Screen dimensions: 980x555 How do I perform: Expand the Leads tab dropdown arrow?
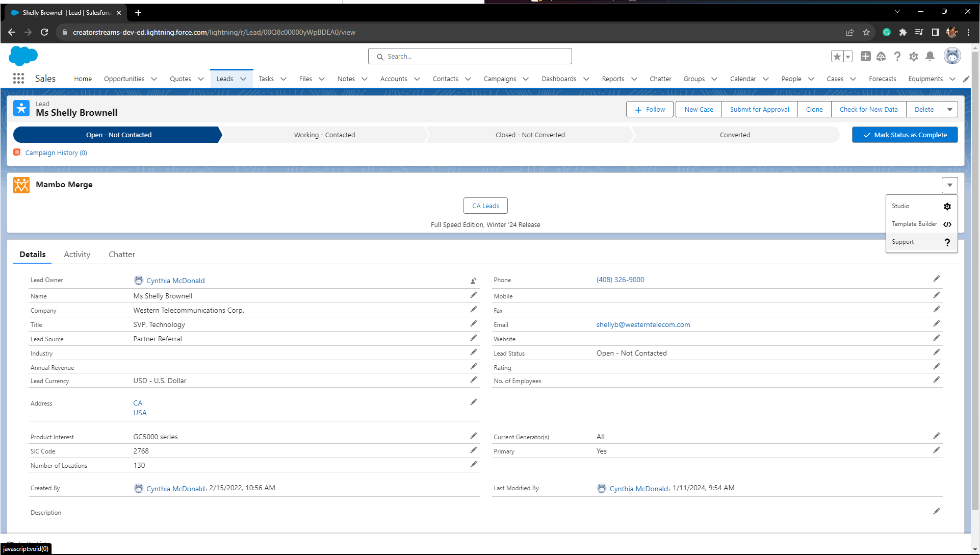(x=243, y=79)
